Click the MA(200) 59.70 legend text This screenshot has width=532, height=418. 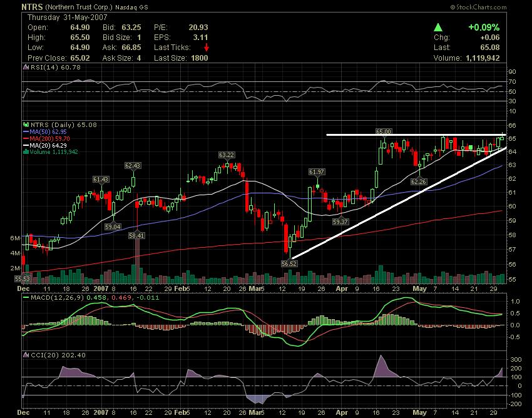[49, 138]
